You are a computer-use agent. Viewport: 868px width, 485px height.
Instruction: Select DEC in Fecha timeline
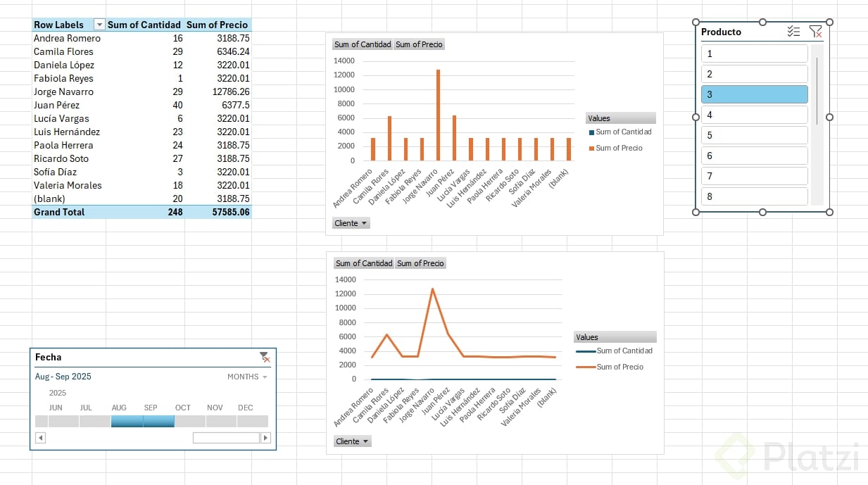pyautogui.click(x=253, y=421)
